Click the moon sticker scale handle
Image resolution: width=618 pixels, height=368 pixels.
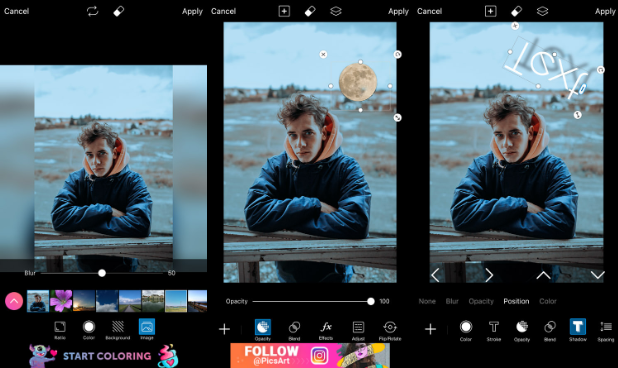[397, 117]
